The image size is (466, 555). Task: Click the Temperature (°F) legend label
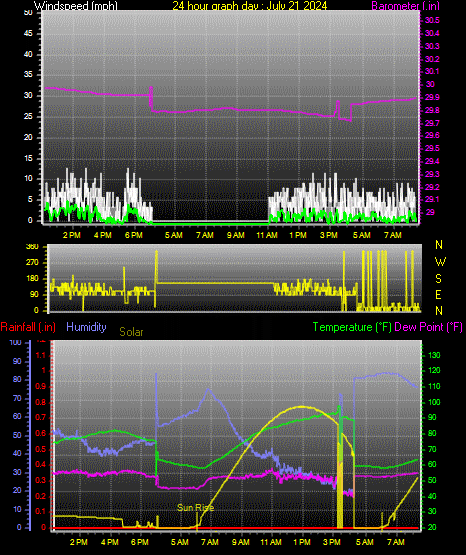[352, 327]
